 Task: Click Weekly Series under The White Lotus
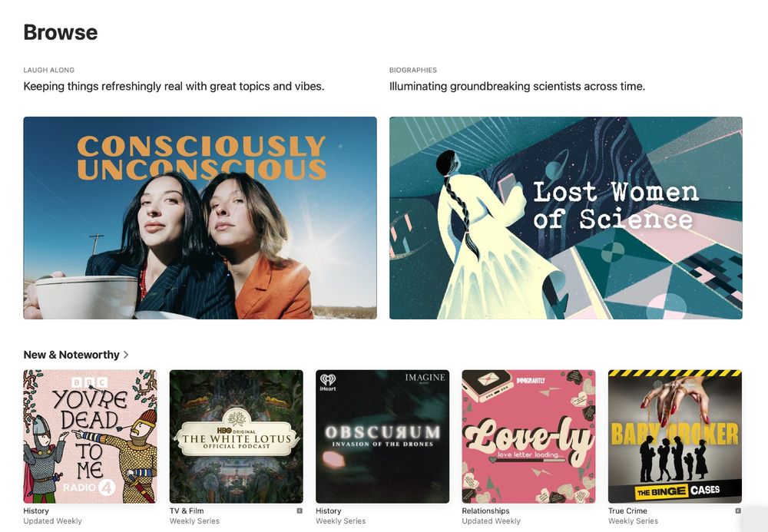194,520
